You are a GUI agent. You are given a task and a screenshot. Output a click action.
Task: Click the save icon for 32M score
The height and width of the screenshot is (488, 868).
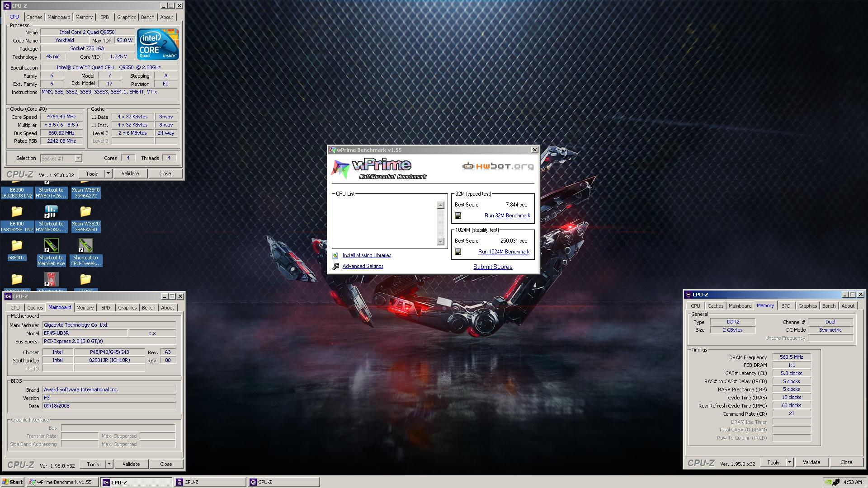[x=458, y=216]
